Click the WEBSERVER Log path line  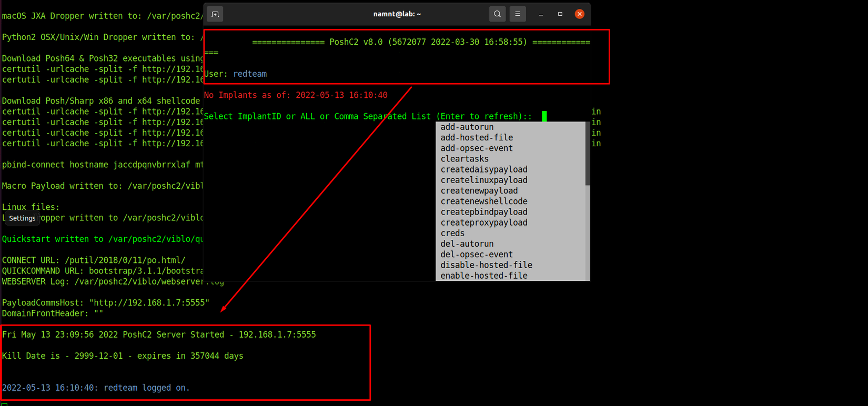(x=113, y=282)
